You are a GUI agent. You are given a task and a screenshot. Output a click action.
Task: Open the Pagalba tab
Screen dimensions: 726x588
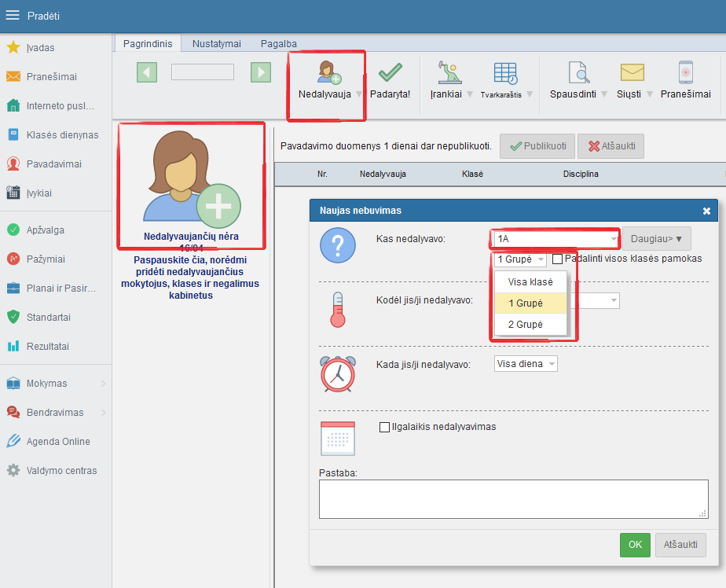pos(279,43)
